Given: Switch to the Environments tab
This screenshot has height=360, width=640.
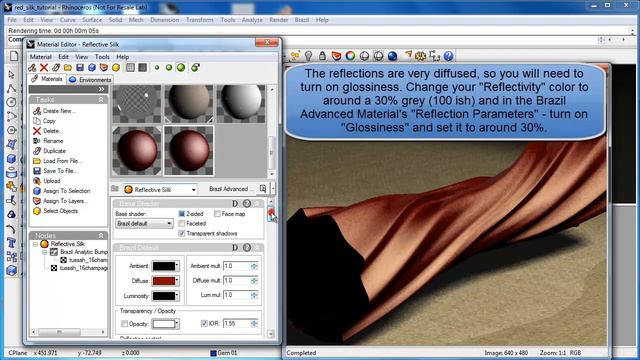Looking at the screenshot, I should 91,80.
